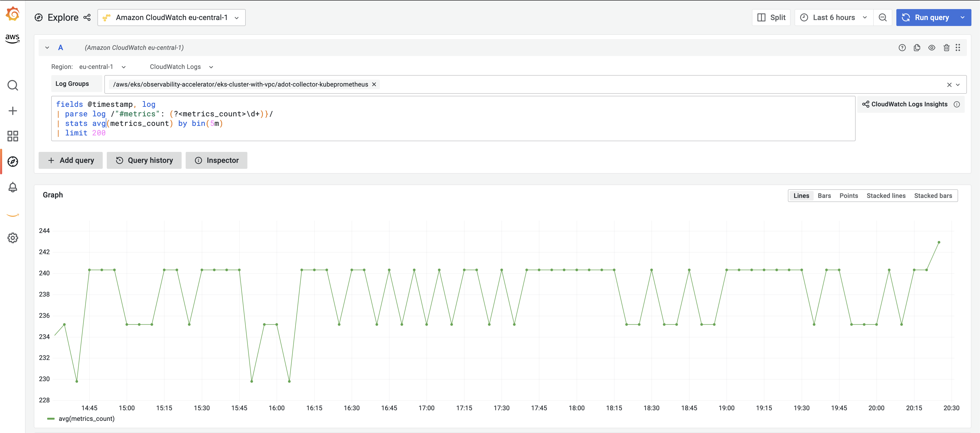This screenshot has height=433, width=980.
Task: Select Lines graph style
Action: (x=801, y=196)
